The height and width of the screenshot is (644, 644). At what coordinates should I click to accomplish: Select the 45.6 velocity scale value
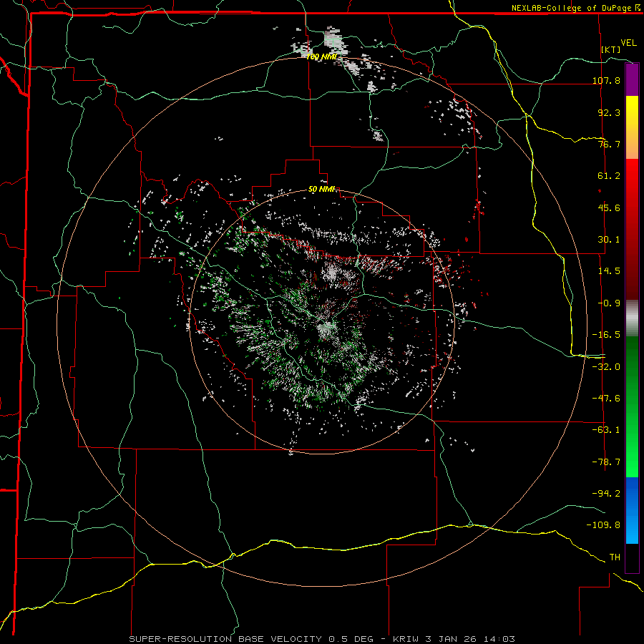click(609, 208)
